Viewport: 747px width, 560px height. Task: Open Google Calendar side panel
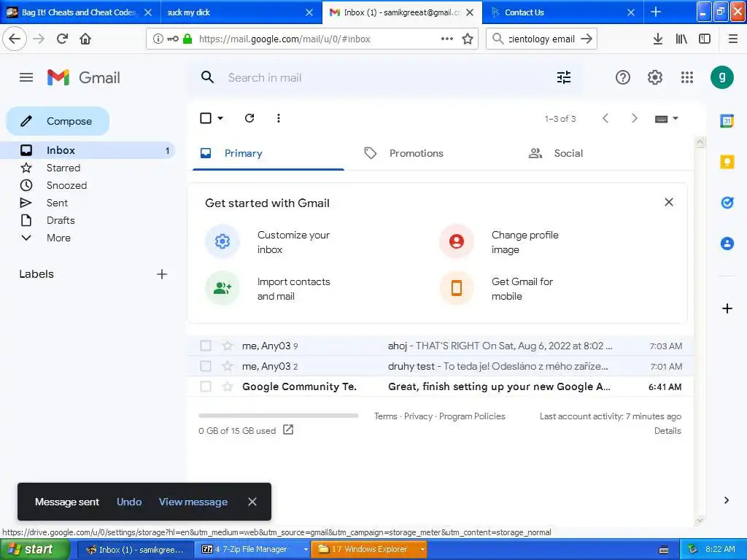(x=727, y=121)
